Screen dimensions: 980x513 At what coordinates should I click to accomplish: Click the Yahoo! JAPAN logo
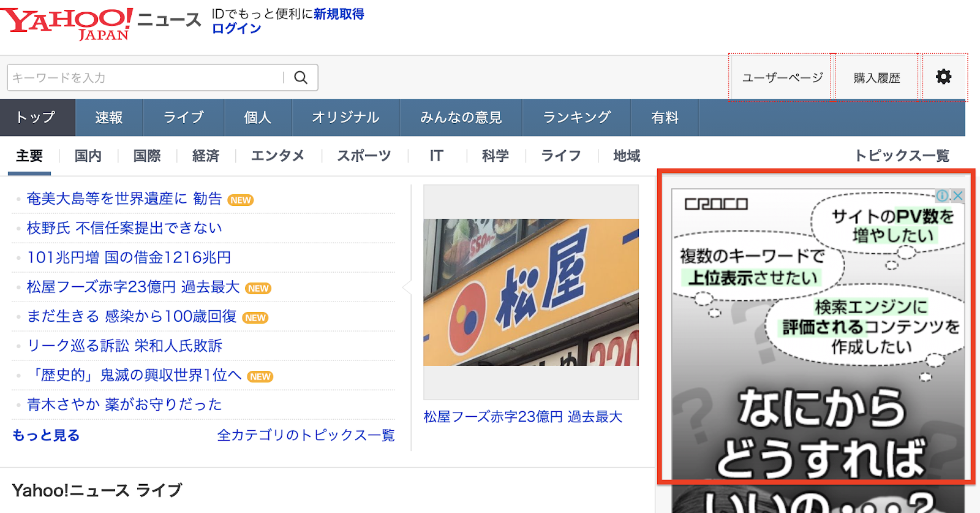pyautogui.click(x=66, y=24)
